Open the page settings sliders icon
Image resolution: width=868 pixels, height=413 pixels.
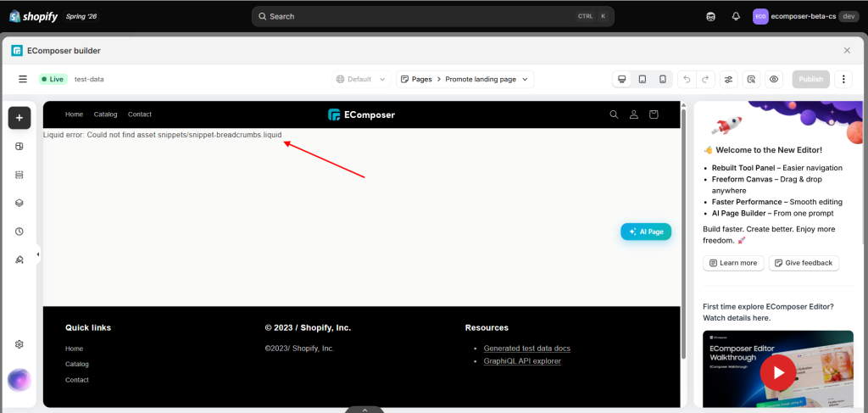click(x=728, y=79)
